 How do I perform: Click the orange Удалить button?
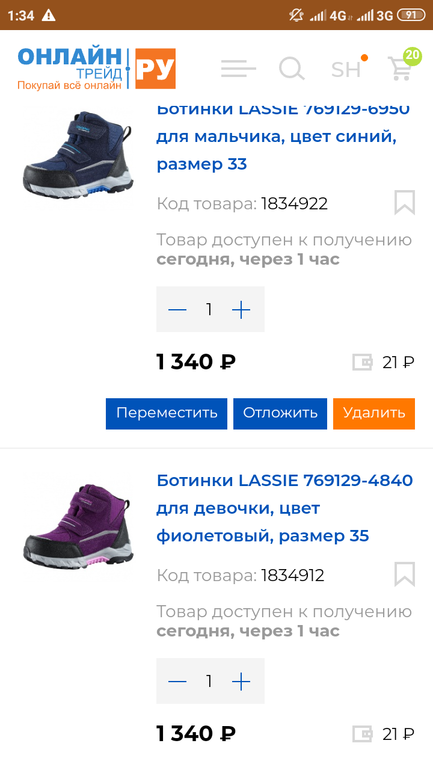pyautogui.click(x=374, y=413)
